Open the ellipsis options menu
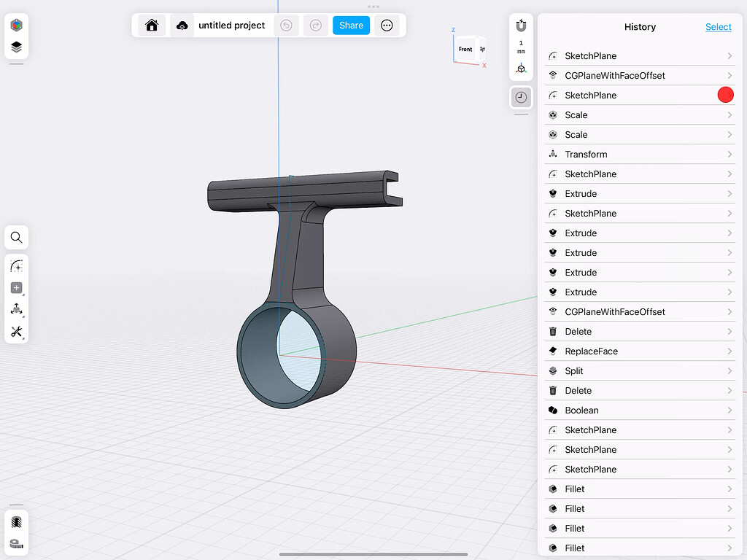This screenshot has height=560, width=747. [x=387, y=25]
